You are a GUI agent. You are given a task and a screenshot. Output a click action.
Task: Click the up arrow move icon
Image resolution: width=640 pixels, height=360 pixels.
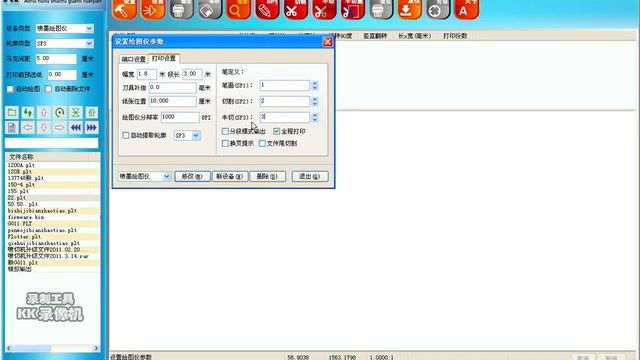[44, 112]
